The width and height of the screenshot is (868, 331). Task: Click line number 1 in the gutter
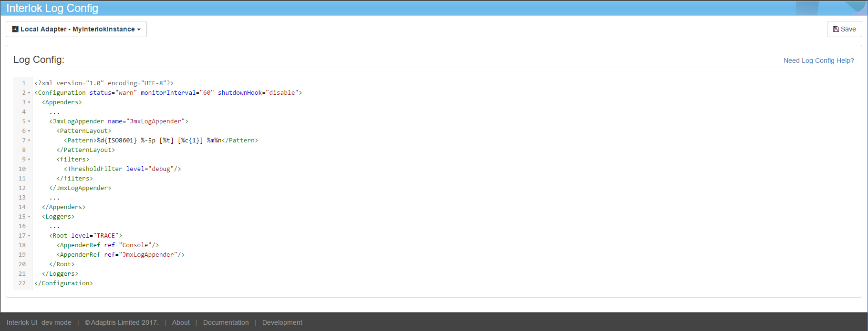click(x=24, y=83)
